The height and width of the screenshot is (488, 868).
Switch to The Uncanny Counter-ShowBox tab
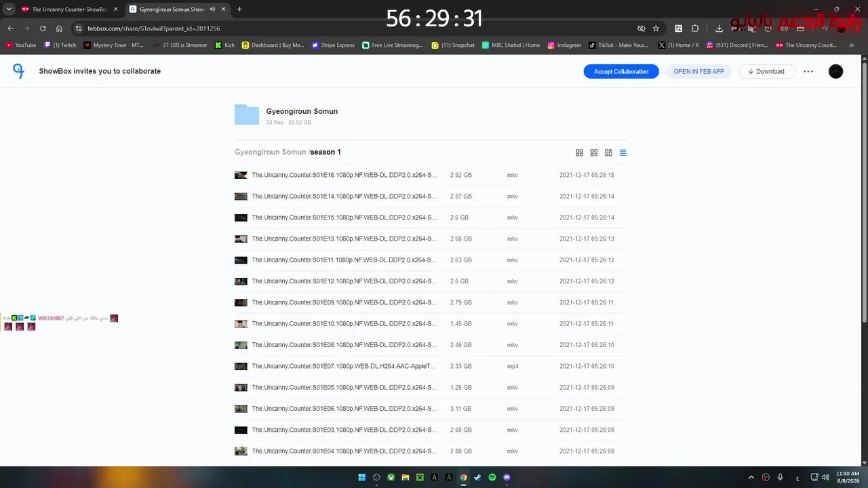pyautogui.click(x=69, y=9)
